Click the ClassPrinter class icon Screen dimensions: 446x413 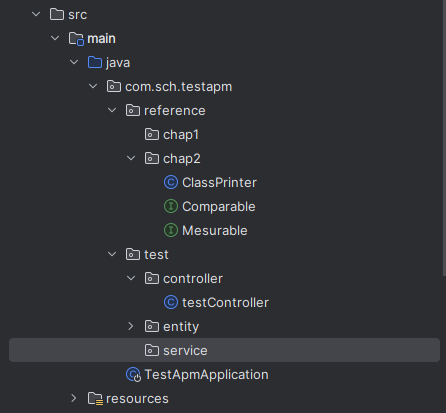(x=171, y=182)
